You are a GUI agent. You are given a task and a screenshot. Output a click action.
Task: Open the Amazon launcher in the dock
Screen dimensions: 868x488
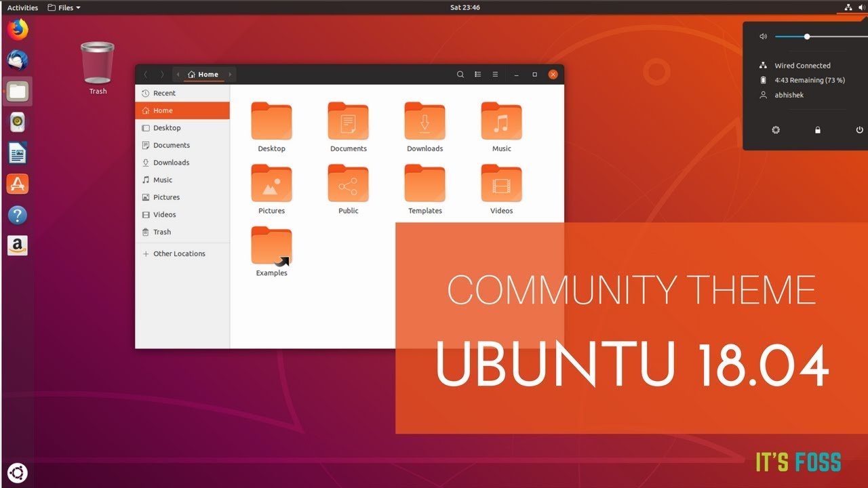(x=17, y=245)
